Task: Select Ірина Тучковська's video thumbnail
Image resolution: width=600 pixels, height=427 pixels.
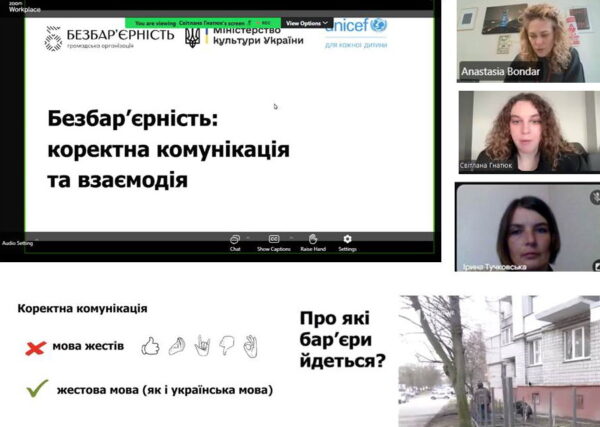Action: [528, 227]
